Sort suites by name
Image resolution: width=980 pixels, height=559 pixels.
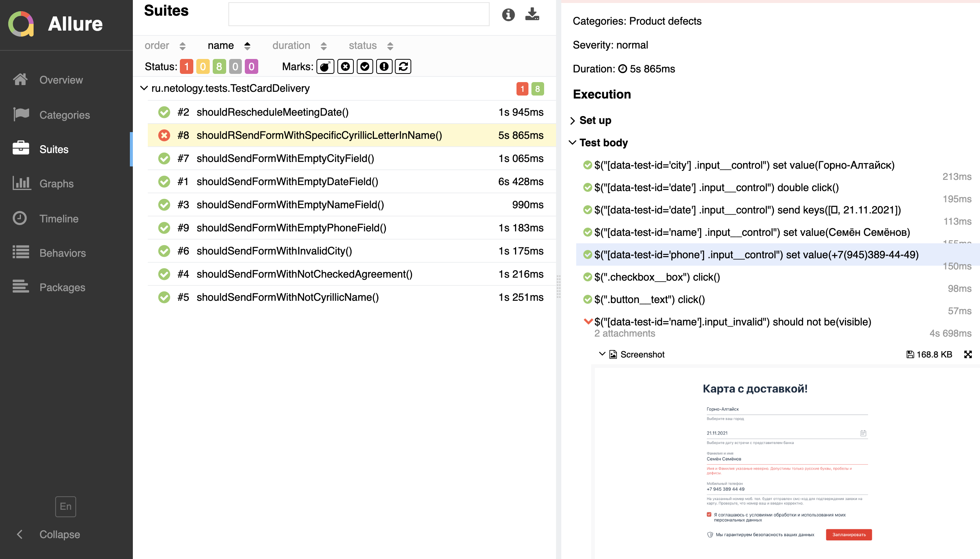[229, 46]
